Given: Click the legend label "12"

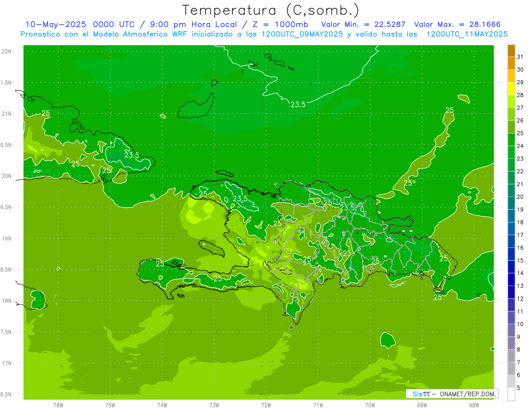Looking at the screenshot, I should (x=520, y=299).
